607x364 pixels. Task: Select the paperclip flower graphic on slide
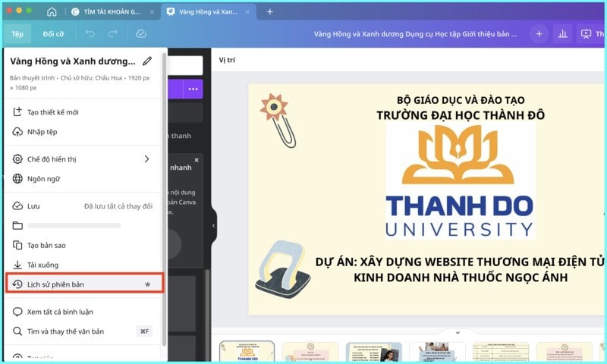(278, 121)
